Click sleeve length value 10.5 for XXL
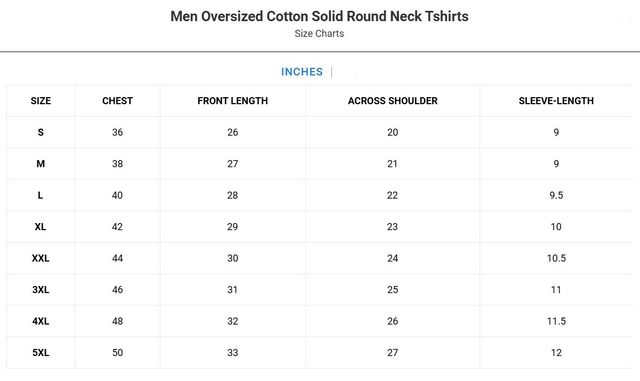 pos(556,258)
